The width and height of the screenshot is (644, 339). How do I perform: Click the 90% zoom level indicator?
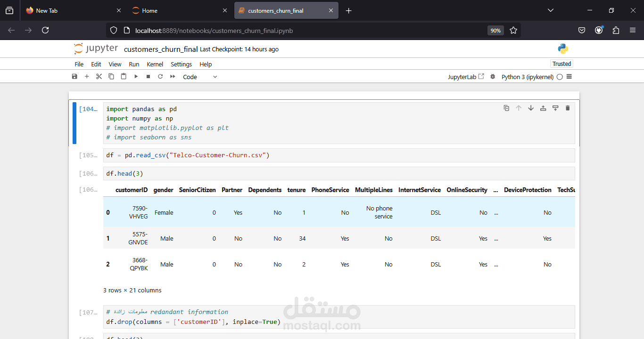coord(495,31)
